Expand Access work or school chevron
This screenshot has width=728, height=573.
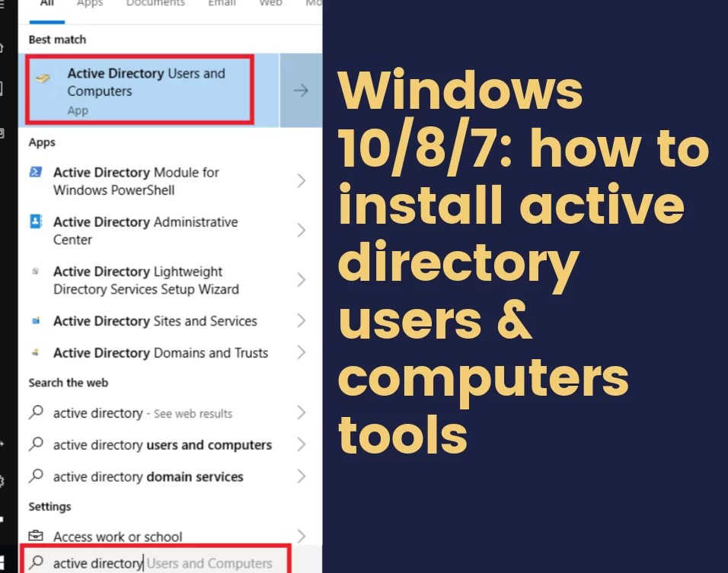pyautogui.click(x=301, y=536)
